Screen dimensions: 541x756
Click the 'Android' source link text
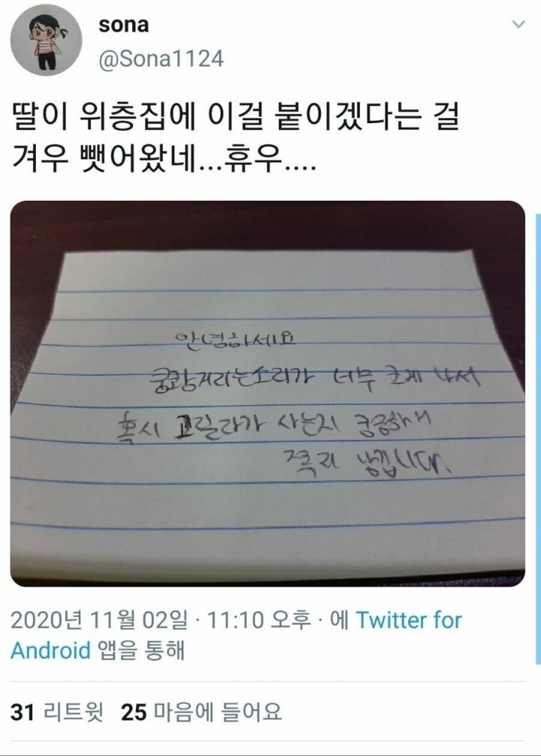(x=50, y=650)
